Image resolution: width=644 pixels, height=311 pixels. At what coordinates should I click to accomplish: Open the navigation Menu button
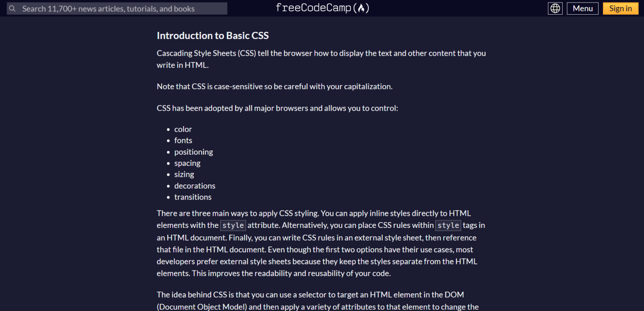coord(582,8)
